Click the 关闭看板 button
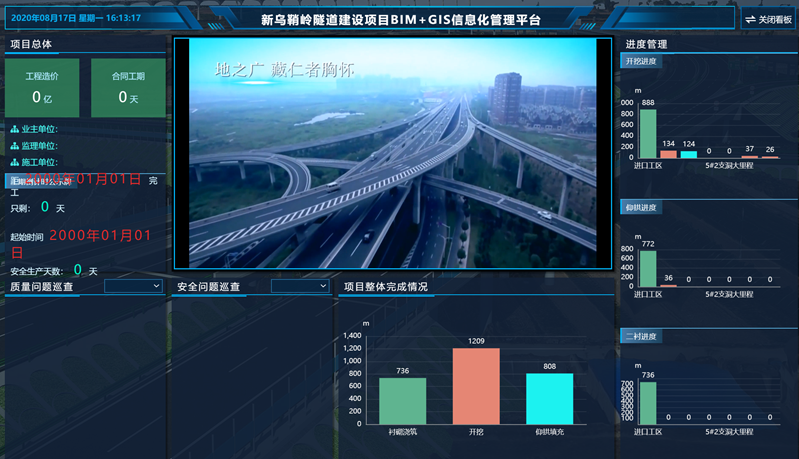 [775, 19]
